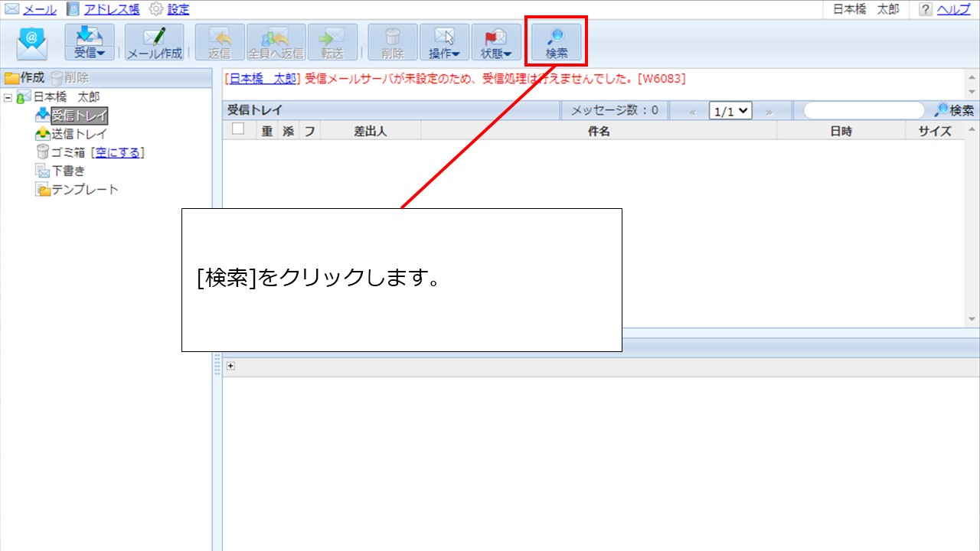
Task: Click the メール作成 compose icon
Action: pyautogui.click(x=155, y=42)
